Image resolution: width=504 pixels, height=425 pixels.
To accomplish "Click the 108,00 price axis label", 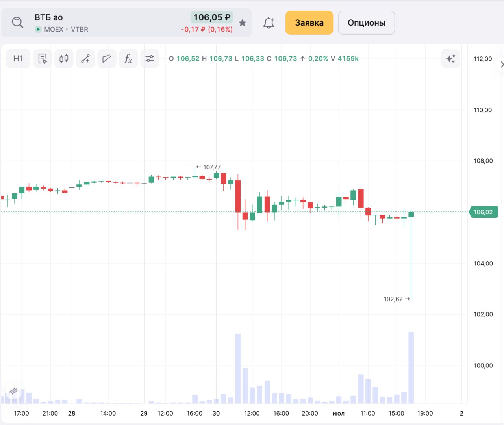I will click(483, 161).
